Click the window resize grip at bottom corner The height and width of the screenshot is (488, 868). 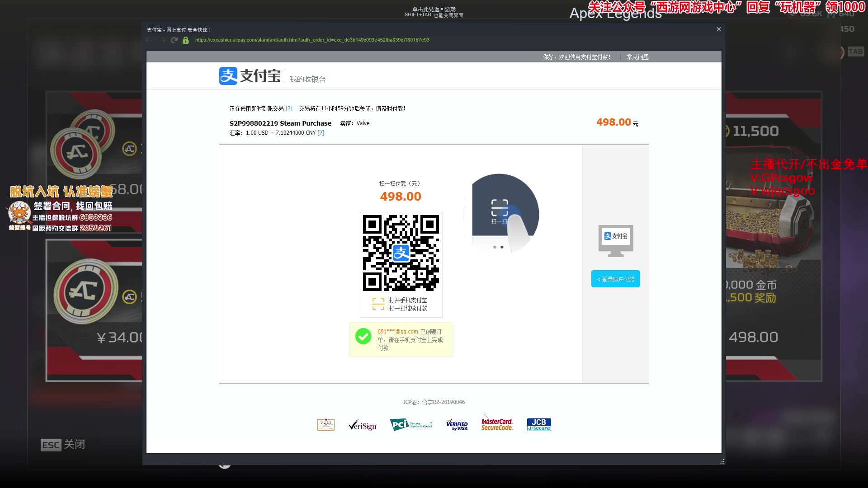(x=722, y=461)
